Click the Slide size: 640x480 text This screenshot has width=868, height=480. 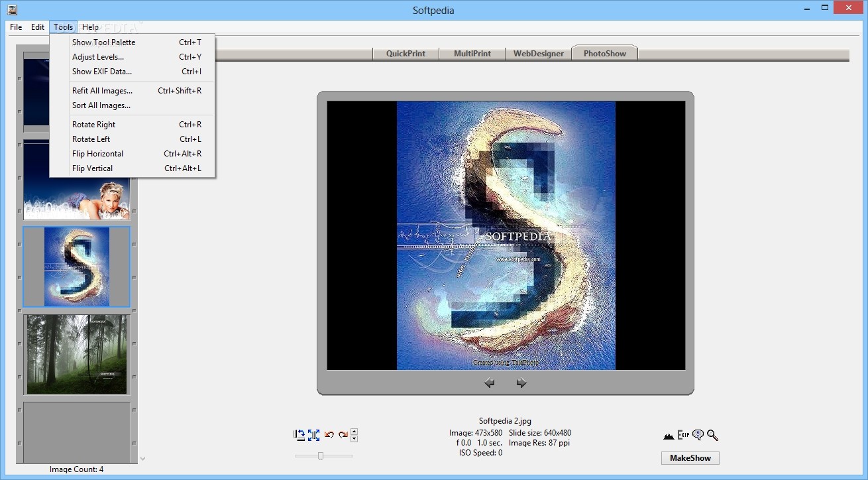[540, 433]
